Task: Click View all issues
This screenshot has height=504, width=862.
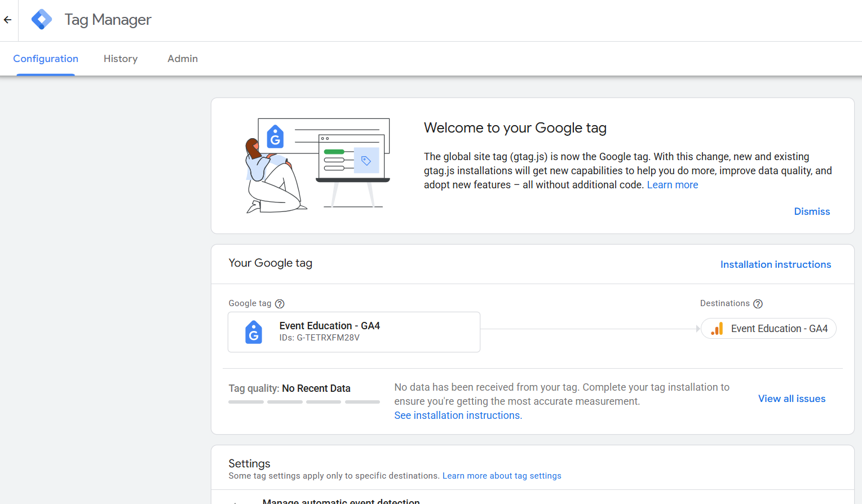Action: 792,399
